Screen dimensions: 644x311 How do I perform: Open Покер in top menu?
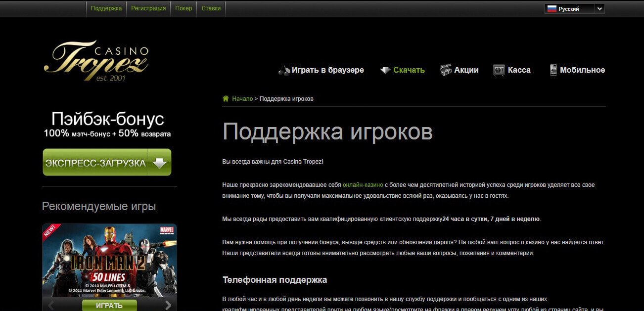click(184, 8)
